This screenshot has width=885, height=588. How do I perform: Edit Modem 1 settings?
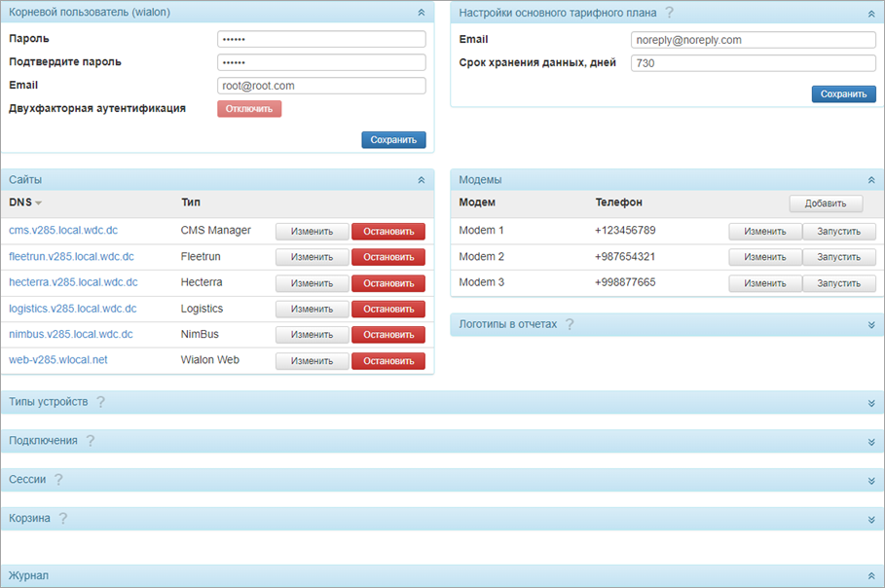click(x=765, y=232)
